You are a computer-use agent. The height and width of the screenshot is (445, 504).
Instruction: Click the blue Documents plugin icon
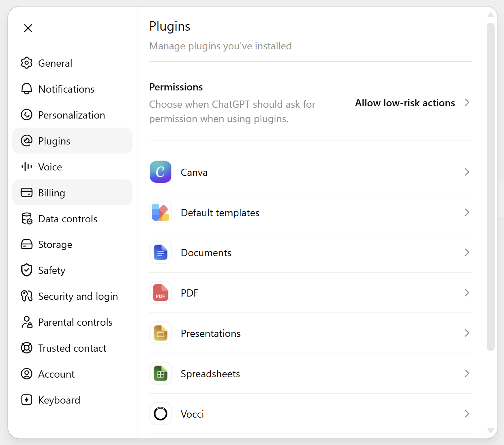point(161,253)
